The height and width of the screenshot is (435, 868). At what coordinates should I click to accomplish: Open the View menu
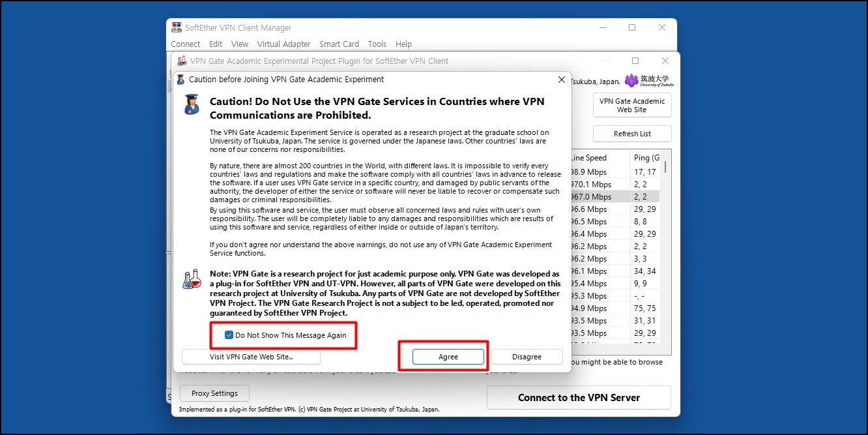(240, 44)
